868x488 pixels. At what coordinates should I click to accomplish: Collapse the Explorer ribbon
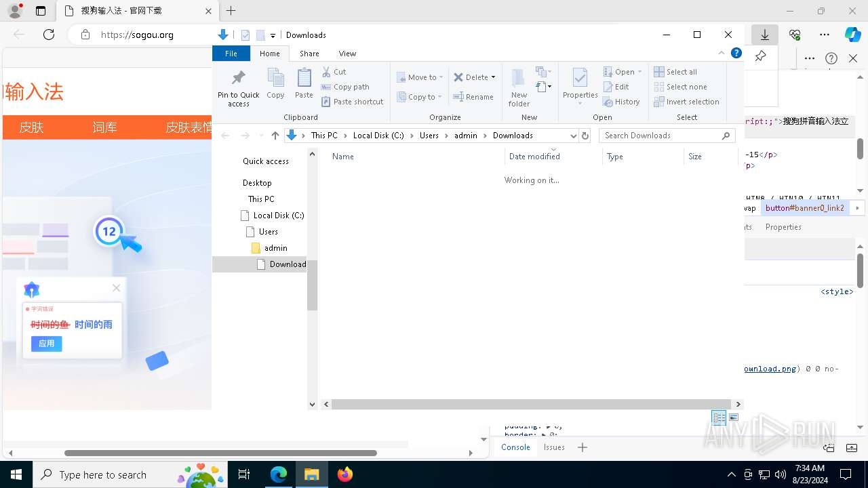coord(722,53)
